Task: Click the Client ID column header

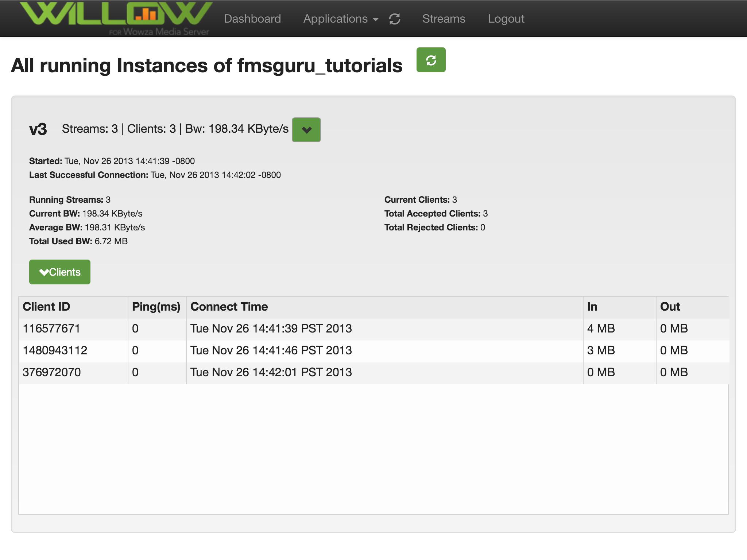Action: (46, 307)
